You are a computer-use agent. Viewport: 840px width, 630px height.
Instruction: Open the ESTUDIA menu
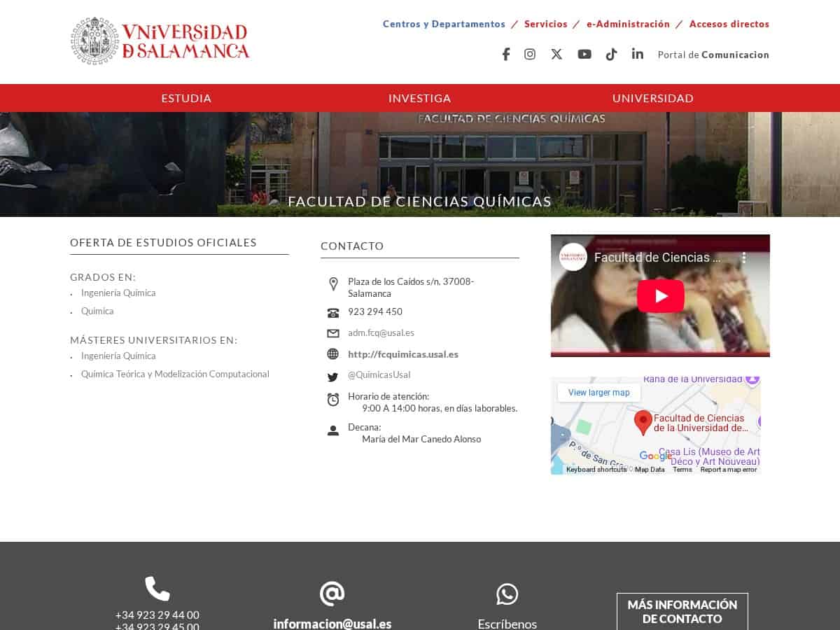[186, 98]
